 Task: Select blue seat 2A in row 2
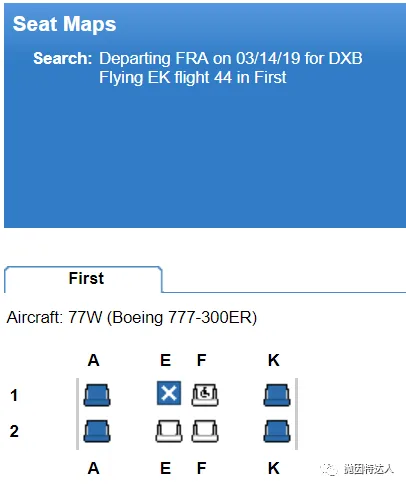coord(97,431)
